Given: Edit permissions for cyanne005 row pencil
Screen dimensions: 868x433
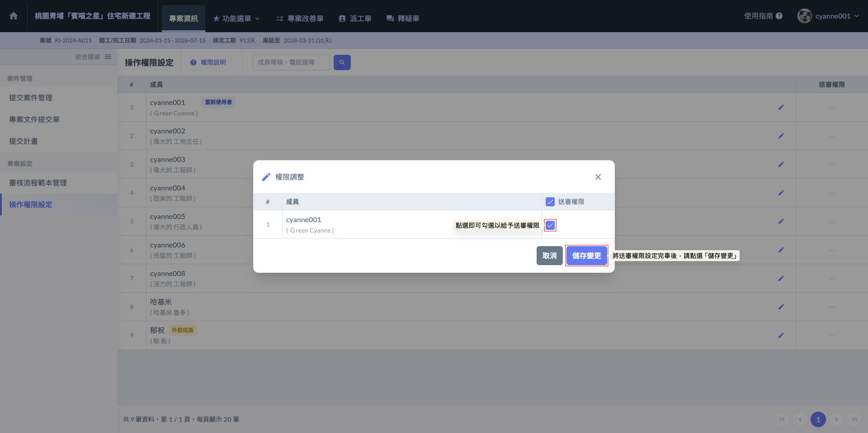Looking at the screenshot, I should [x=781, y=221].
